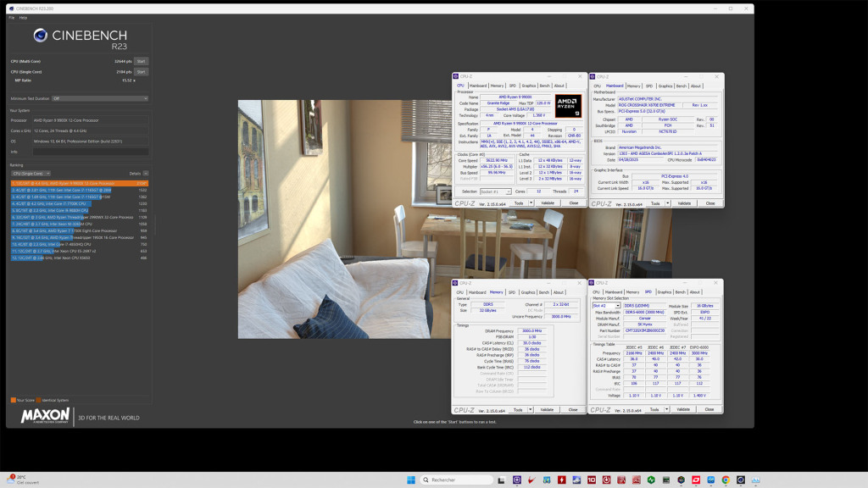Select the Intel Xeon CPU X5650 ranking row
The image size is (868, 488).
coord(79,258)
